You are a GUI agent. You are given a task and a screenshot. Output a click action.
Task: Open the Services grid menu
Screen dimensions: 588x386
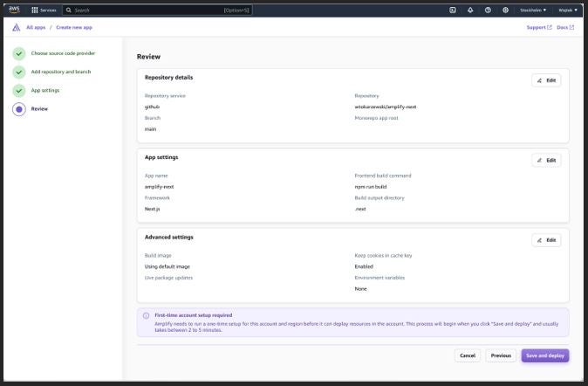point(44,10)
